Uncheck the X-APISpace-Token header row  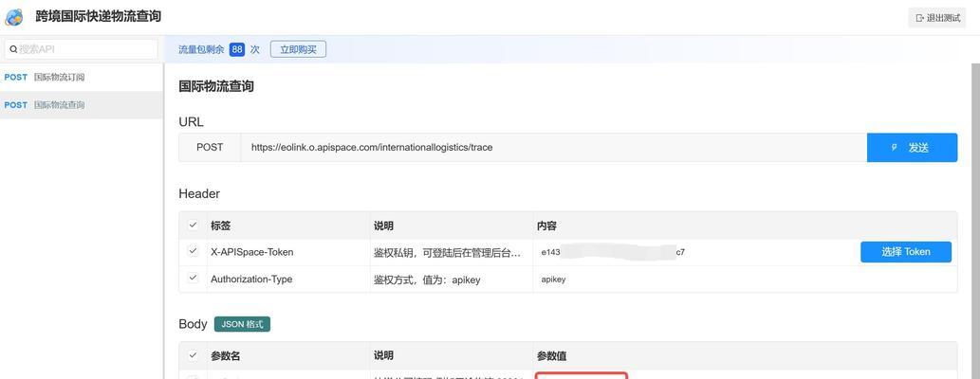point(194,252)
